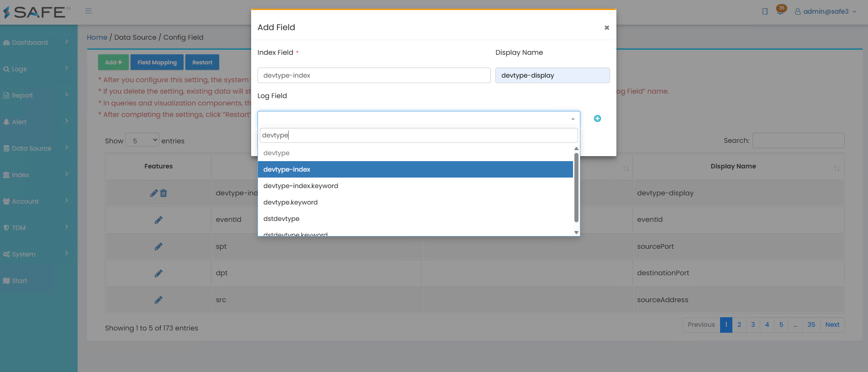Click the Add button

(x=113, y=63)
